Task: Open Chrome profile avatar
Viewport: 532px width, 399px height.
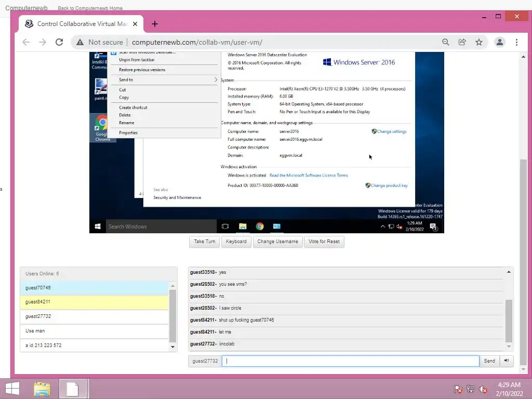Action: [x=499, y=42]
